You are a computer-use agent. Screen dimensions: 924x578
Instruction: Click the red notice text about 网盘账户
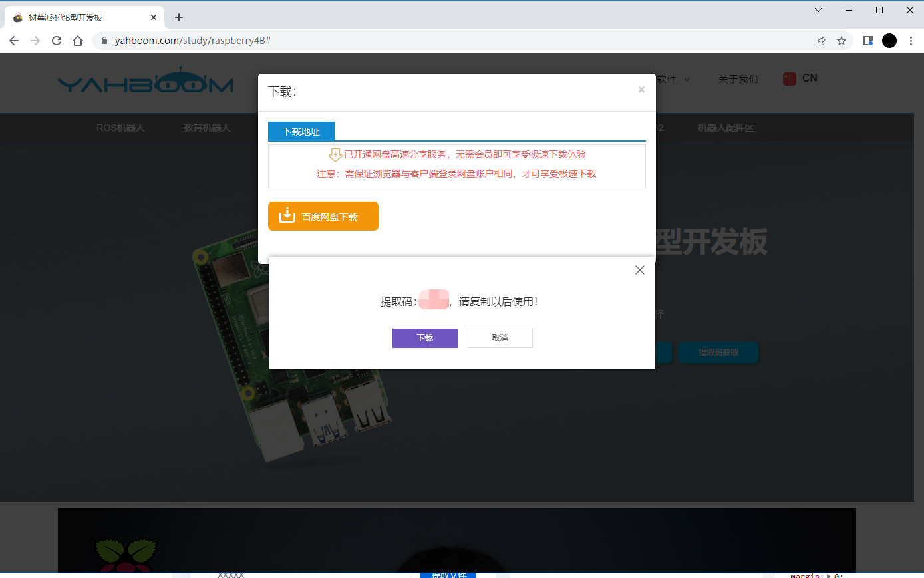pyautogui.click(x=456, y=174)
